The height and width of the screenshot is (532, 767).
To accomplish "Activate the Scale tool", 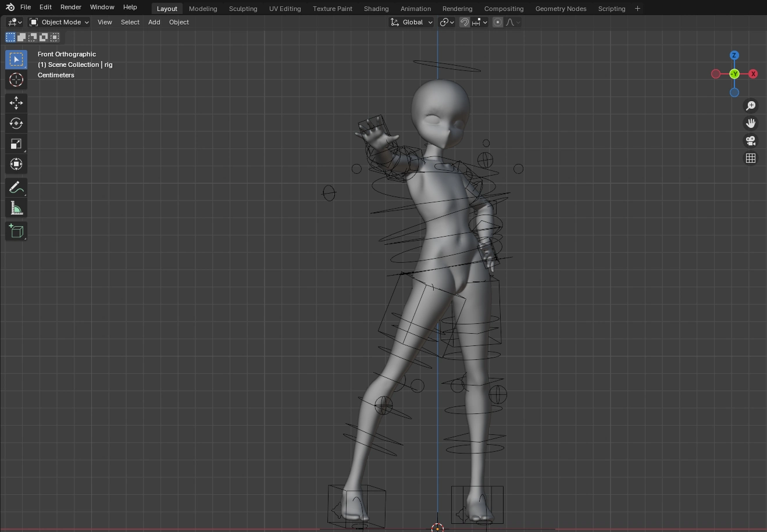I will (16, 144).
